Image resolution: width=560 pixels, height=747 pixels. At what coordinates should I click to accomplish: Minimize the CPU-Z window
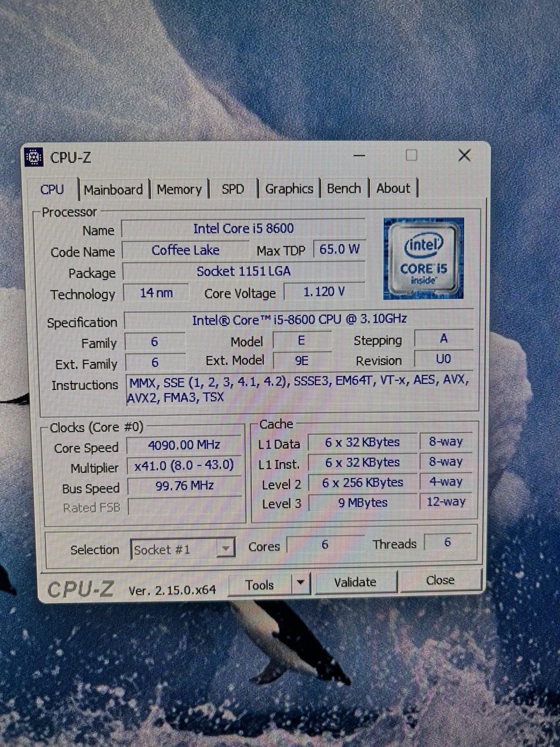point(359,155)
